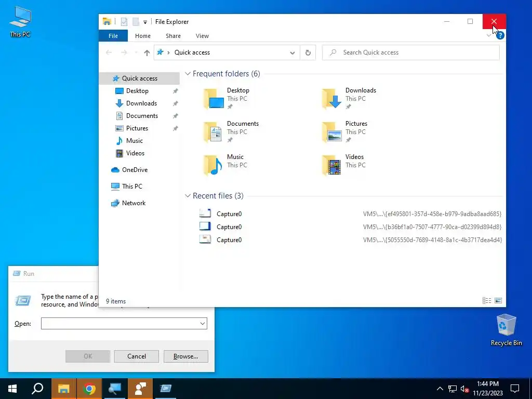Click the Back navigation arrow
Viewport: 532px width, 399px height.
click(109, 52)
